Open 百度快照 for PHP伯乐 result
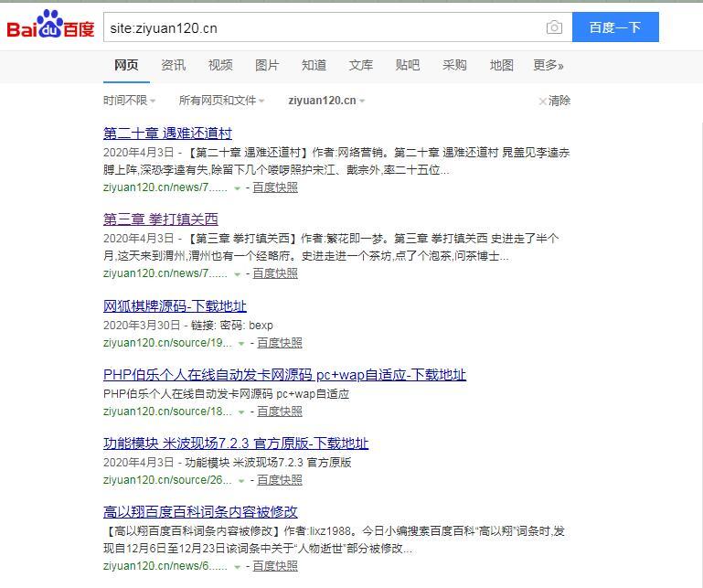Viewport: 703px width, 588px height. tap(280, 412)
